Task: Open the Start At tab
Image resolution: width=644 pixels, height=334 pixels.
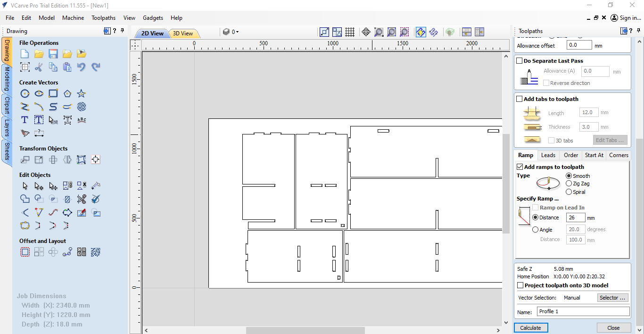Action: point(594,155)
